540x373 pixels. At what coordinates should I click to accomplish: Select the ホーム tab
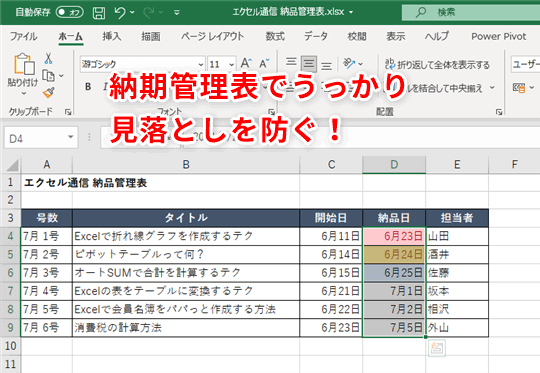[71, 36]
